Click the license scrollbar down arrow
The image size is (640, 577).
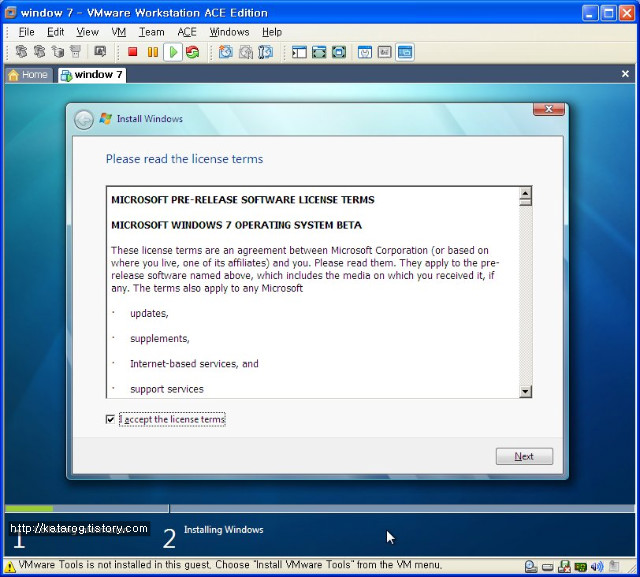click(525, 391)
